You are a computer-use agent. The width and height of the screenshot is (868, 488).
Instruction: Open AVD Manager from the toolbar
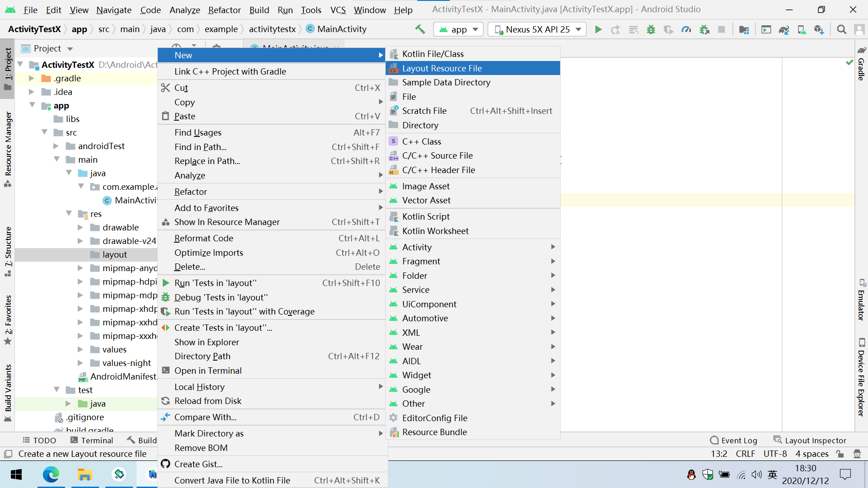(802, 29)
